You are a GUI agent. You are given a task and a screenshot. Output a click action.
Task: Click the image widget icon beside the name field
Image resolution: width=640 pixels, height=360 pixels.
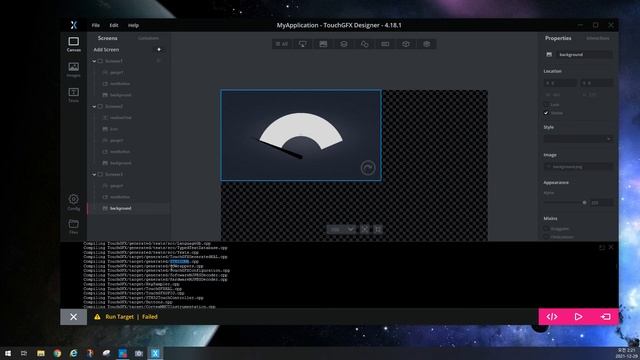549,54
